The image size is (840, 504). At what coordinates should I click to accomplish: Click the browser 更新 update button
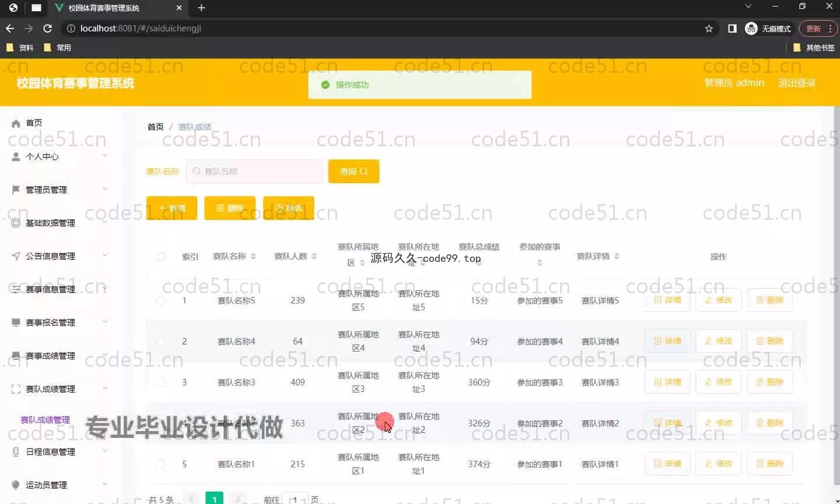click(x=818, y=29)
